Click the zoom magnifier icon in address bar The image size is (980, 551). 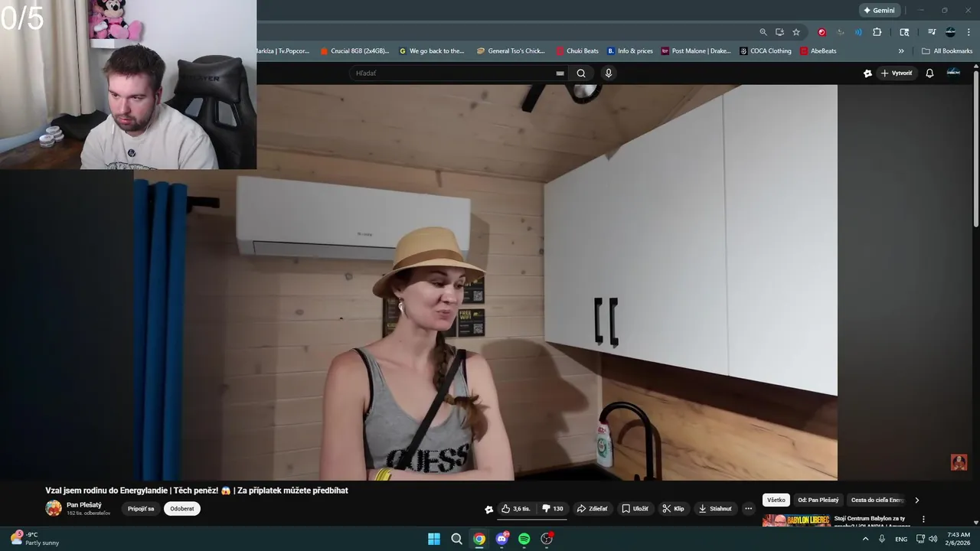coord(763,32)
